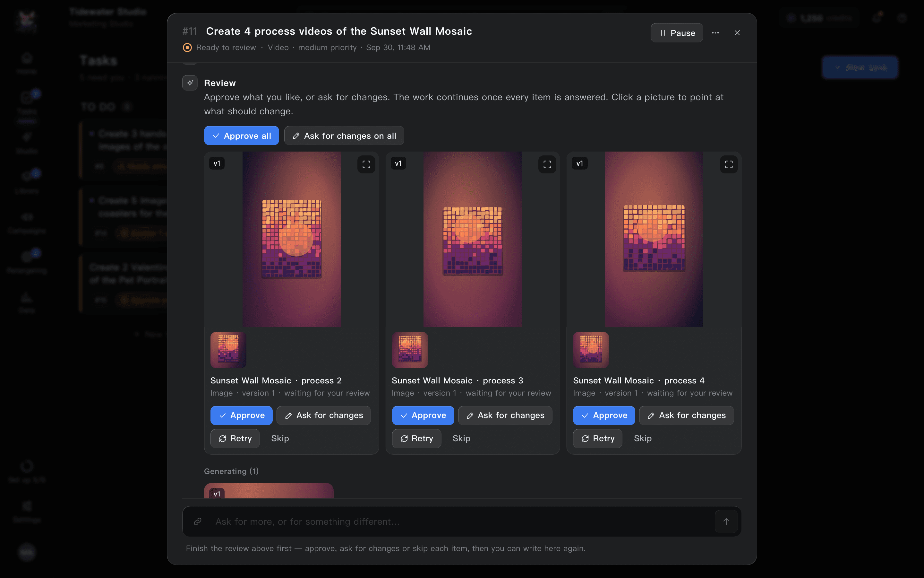The height and width of the screenshot is (578, 924).
Task: Expand process 2 preview to fullscreen
Action: (366, 164)
